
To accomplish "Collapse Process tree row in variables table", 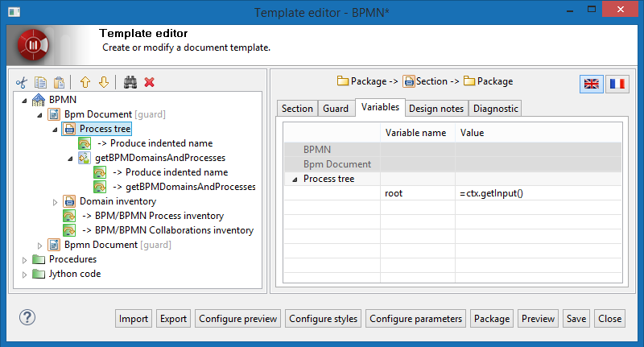I will pyautogui.click(x=295, y=180).
